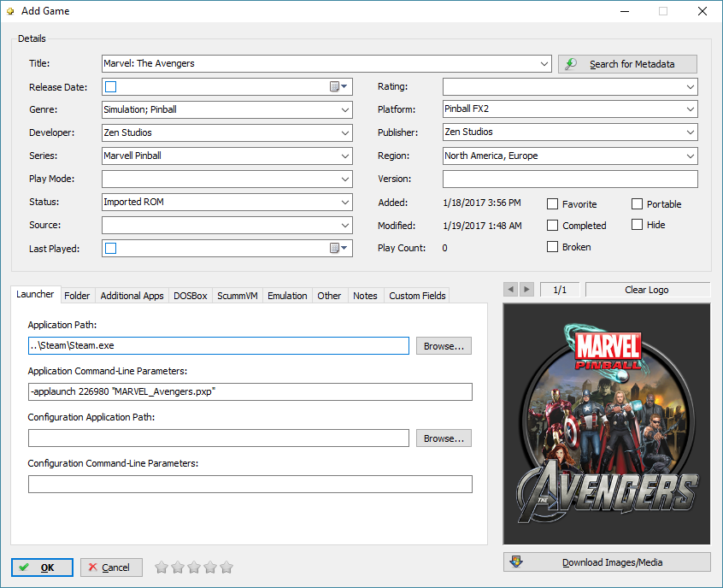Minimize the Add Game window
Screen dimensions: 723x588
[625, 11]
